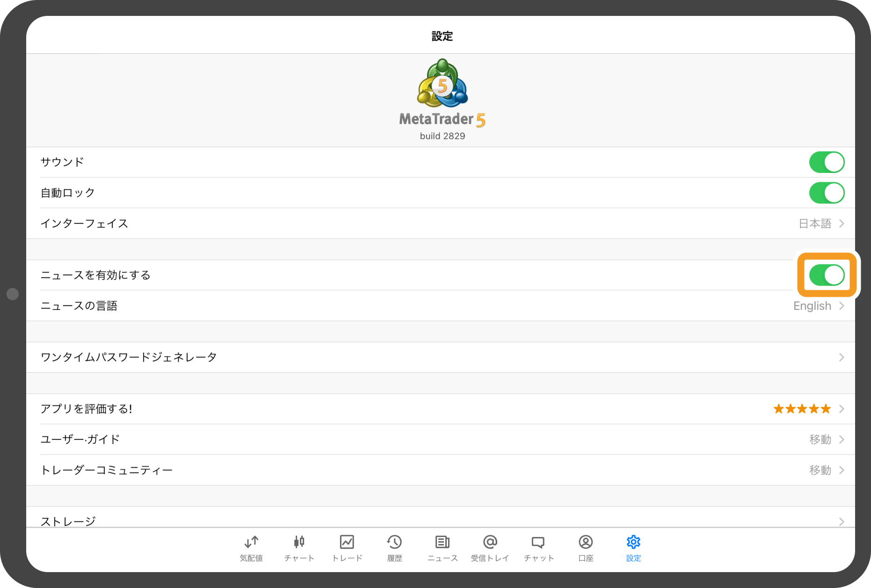Open the Storage (ストレージ) row
This screenshot has width=871, height=588.
click(x=440, y=519)
